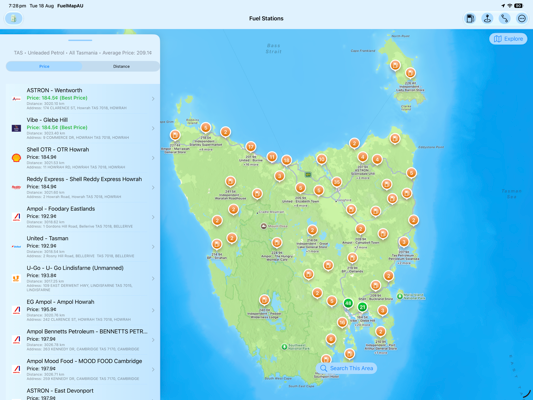The height and width of the screenshot is (400, 533).
Task: Expand EG Ampol - Ampol Howrah chevron
Action: [153, 310]
